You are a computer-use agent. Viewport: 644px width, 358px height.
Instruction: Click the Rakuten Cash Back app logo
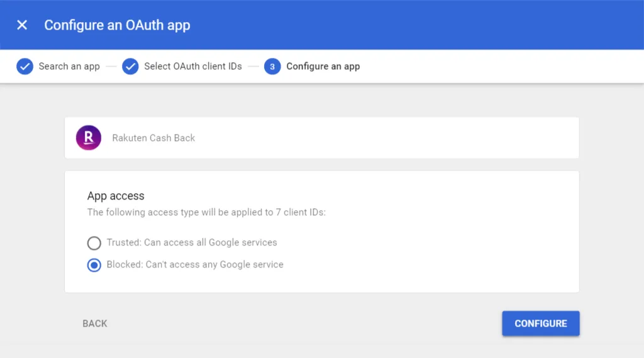[x=89, y=138]
